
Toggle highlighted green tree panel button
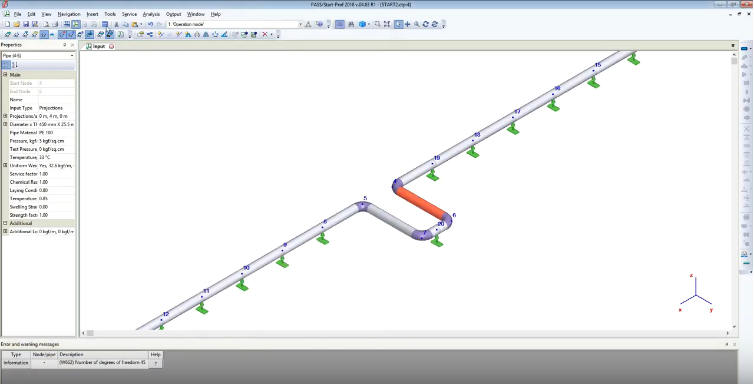pos(76,24)
